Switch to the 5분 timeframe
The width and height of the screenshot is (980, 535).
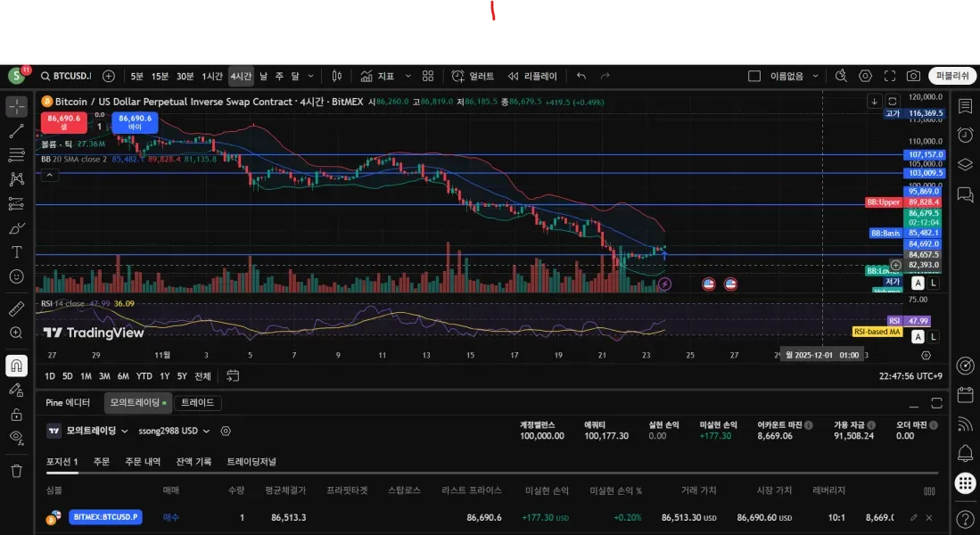click(x=136, y=77)
